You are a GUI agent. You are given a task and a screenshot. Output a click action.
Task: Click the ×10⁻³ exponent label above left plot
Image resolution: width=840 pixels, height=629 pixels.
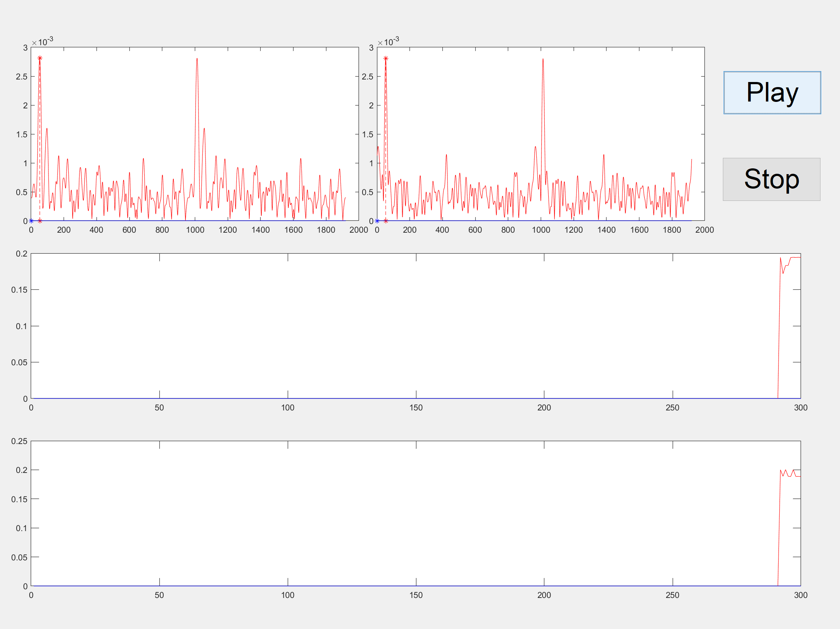[43, 42]
